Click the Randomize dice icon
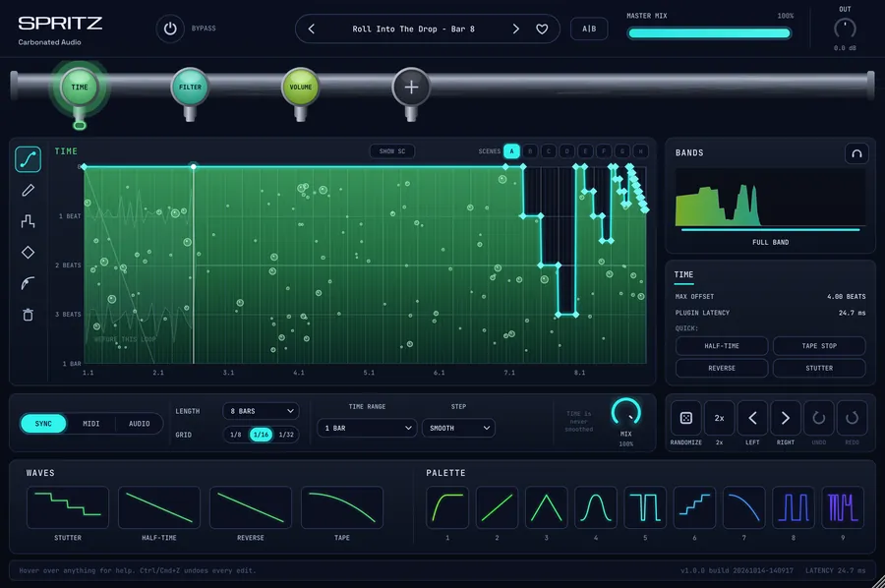Viewport: 885px width, 588px height. 685,418
